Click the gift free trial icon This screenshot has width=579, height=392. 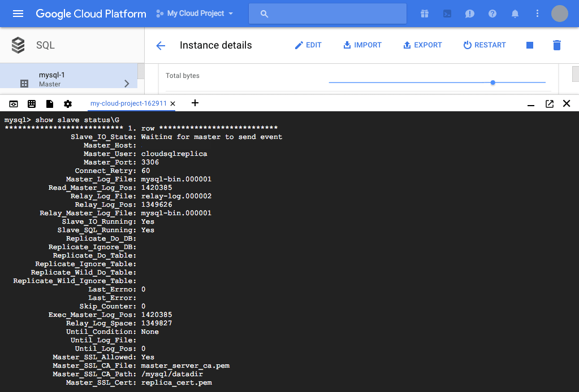point(425,14)
